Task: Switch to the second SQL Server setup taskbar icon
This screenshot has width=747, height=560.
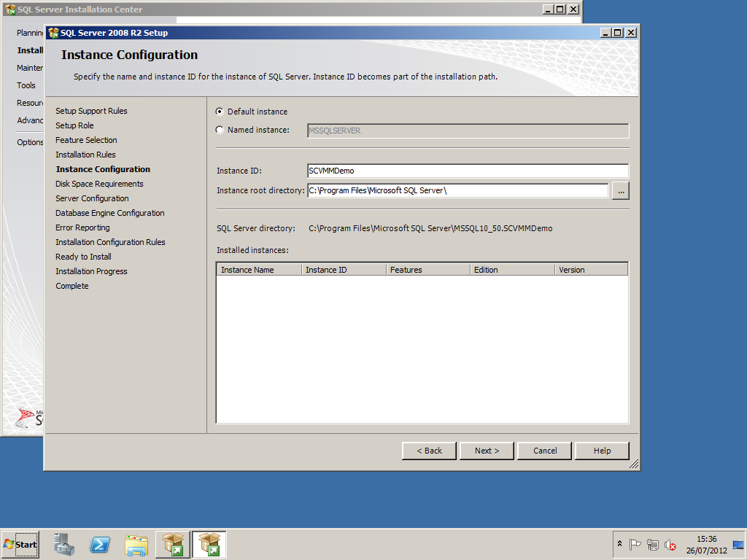Action: 209,544
